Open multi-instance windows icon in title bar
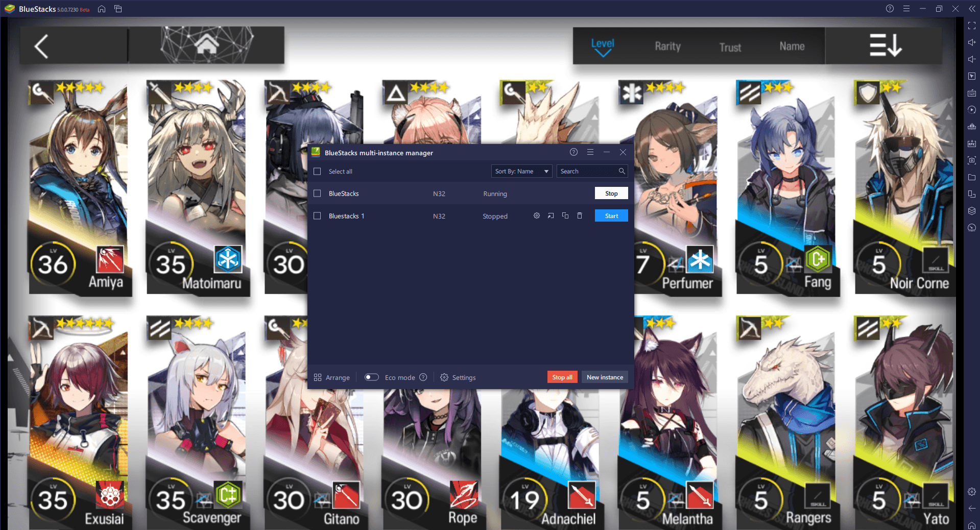Viewport: 980px width, 530px height. 118,9
